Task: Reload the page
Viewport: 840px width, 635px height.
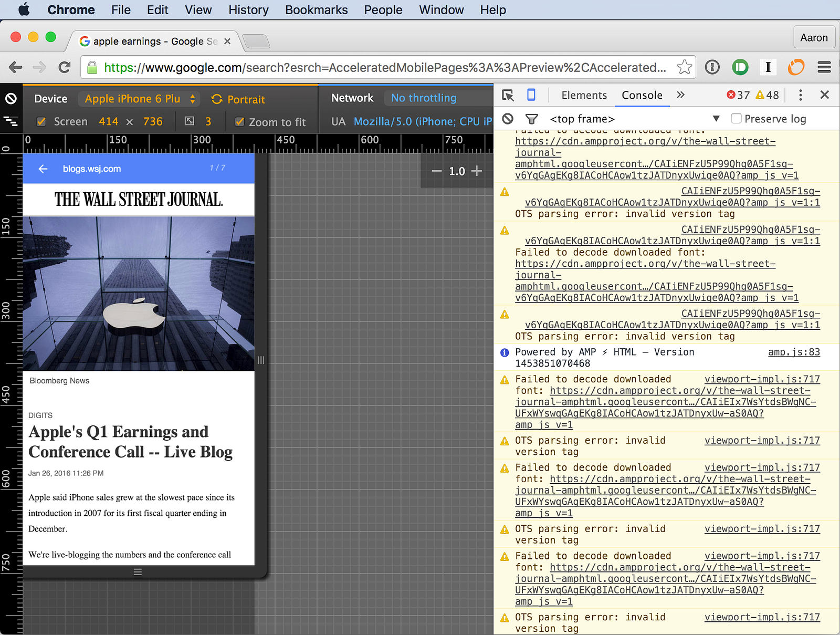Action: click(65, 67)
